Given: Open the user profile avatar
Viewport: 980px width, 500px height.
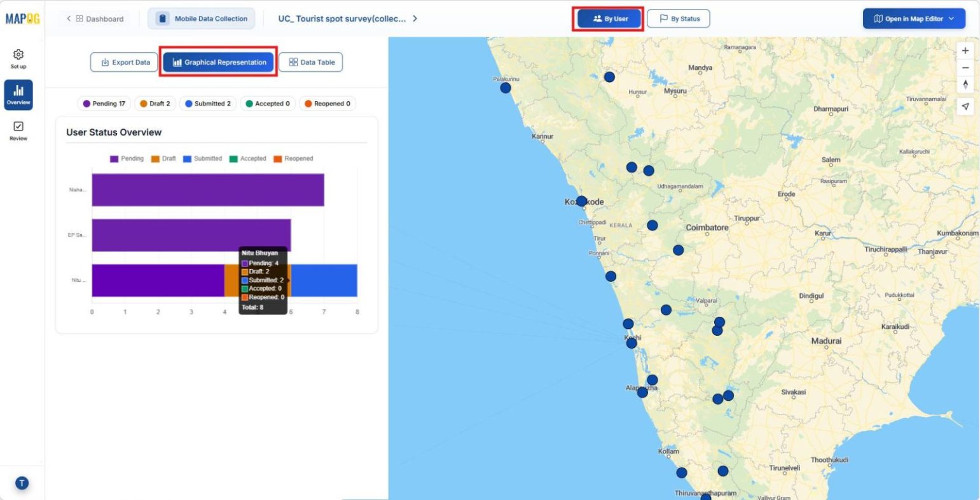Looking at the screenshot, I should click(22, 482).
